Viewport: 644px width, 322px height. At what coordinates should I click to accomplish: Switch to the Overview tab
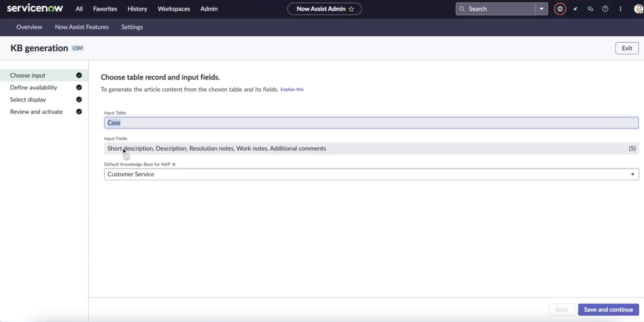coord(29,27)
